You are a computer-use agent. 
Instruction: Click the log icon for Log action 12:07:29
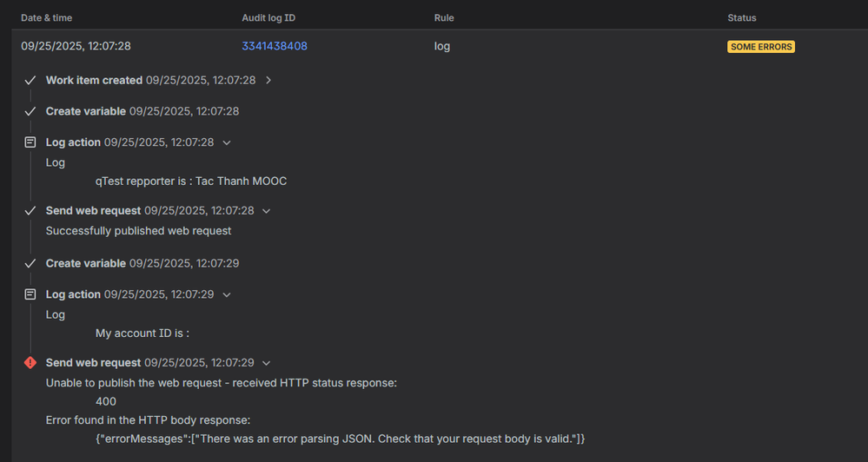point(30,294)
